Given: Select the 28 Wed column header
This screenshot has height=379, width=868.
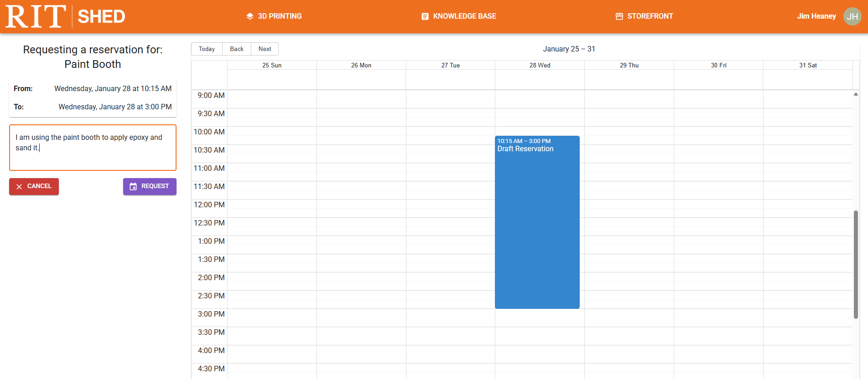Looking at the screenshot, I should coord(540,65).
